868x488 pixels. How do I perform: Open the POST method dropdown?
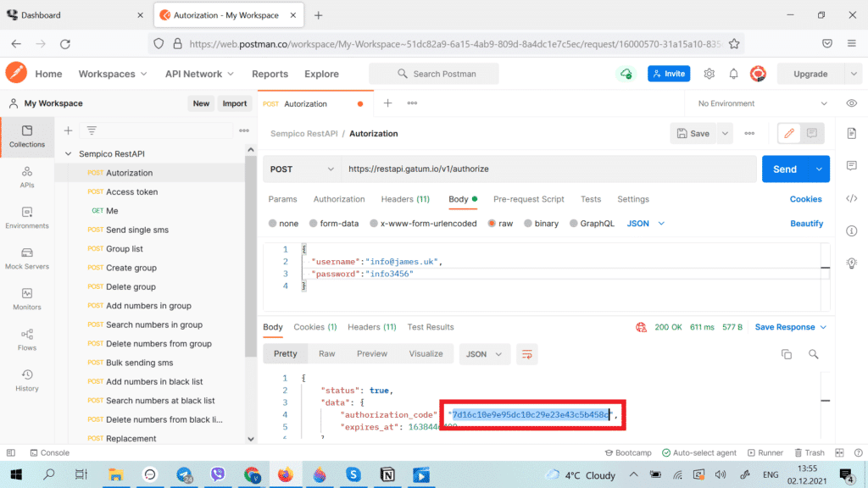click(x=302, y=169)
